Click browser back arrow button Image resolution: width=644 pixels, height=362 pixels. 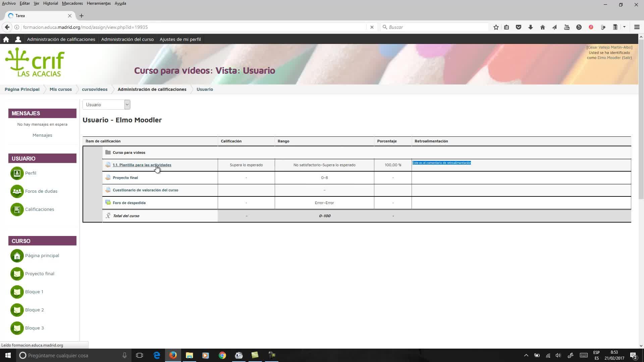click(7, 27)
